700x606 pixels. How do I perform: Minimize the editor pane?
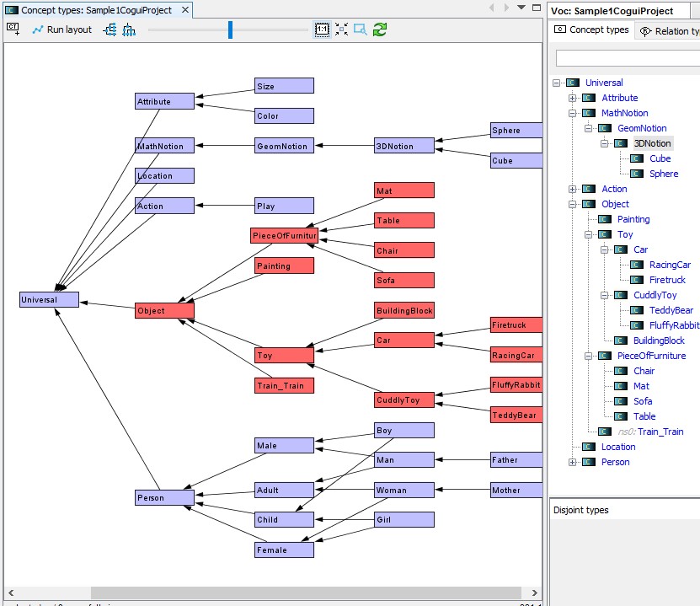(537, 7)
